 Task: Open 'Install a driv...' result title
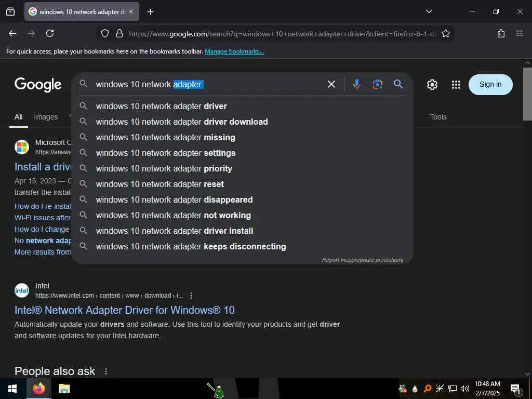[43, 167]
